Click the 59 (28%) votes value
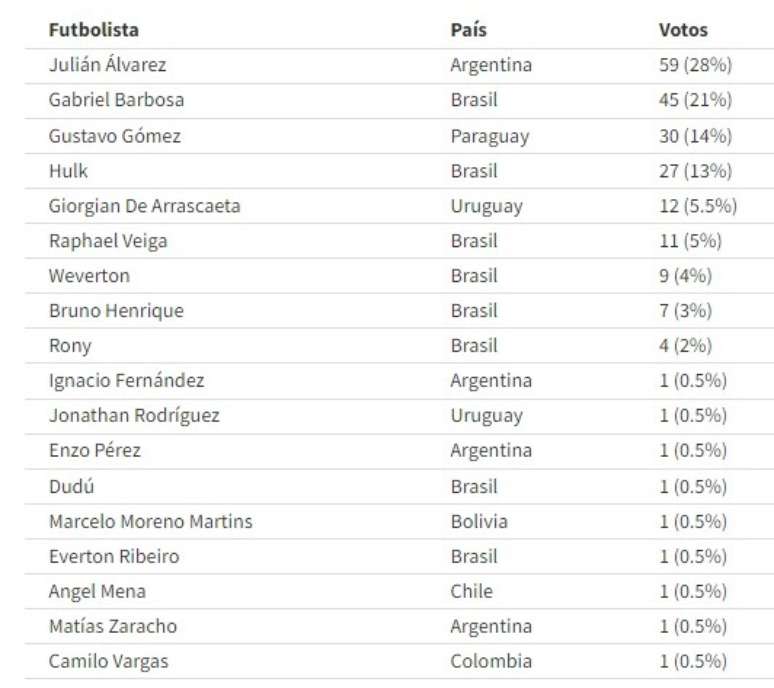Screen dimensions: 774x688 [695, 65]
